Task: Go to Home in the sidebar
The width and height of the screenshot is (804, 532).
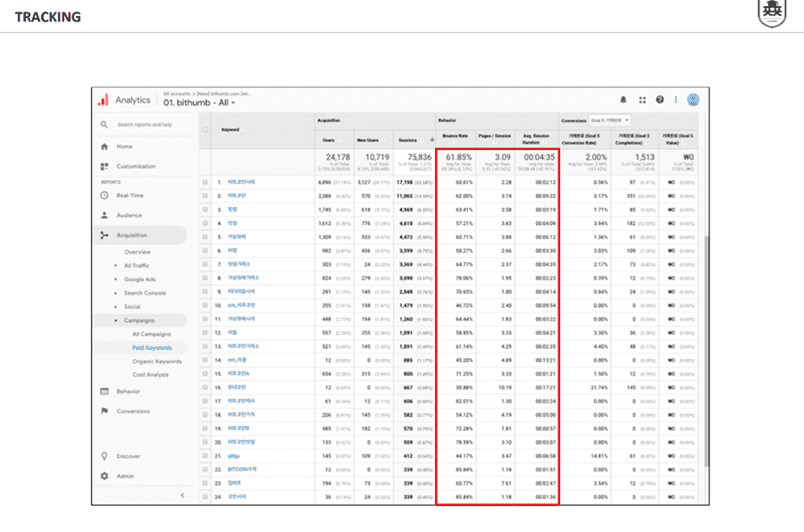Action: click(123, 146)
